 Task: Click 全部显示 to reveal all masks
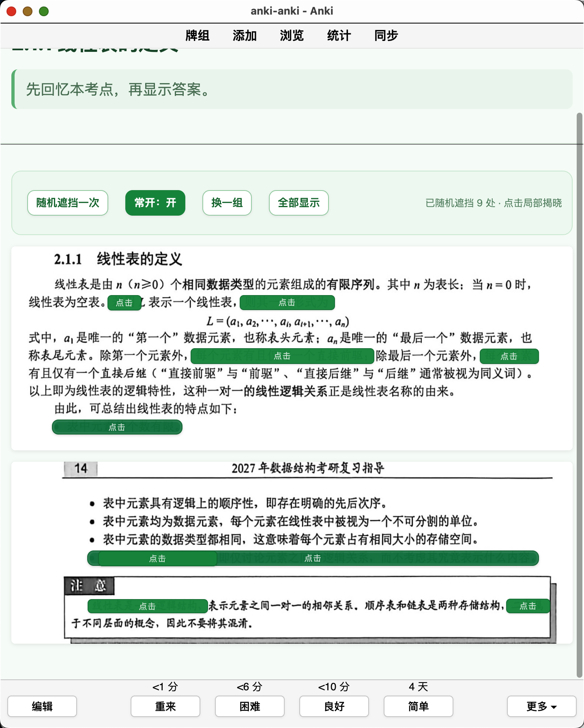[x=299, y=203]
